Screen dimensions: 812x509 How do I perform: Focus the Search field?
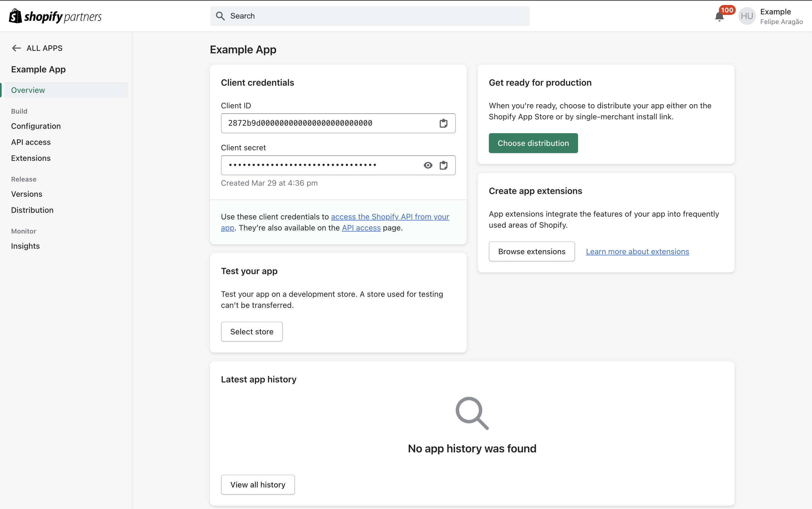point(370,16)
